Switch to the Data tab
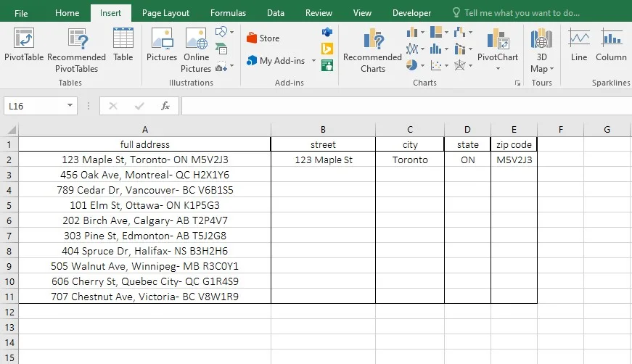This screenshot has height=364, width=632. click(x=276, y=13)
